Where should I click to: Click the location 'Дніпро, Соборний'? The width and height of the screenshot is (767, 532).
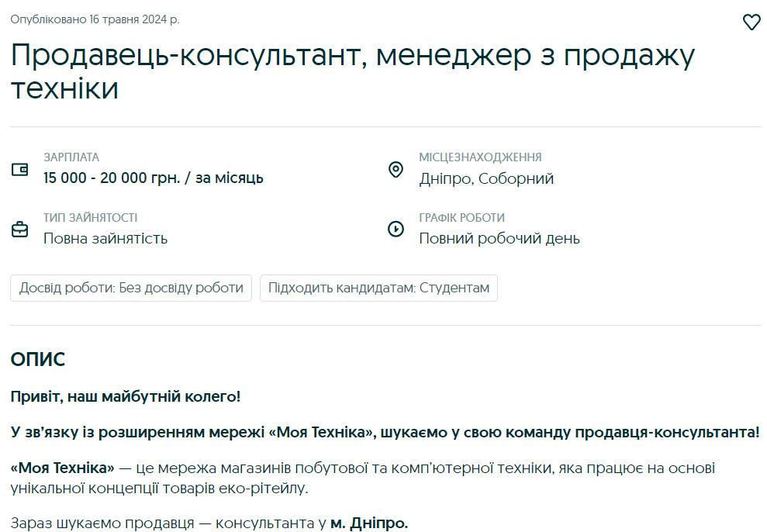tap(486, 179)
